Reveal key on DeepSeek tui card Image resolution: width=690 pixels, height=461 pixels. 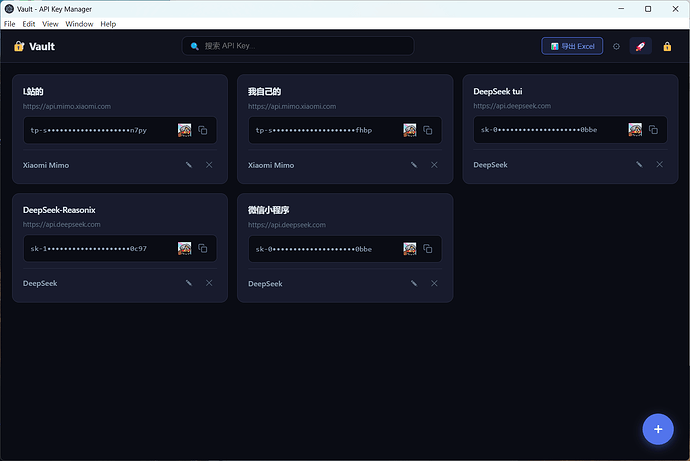pyautogui.click(x=635, y=130)
